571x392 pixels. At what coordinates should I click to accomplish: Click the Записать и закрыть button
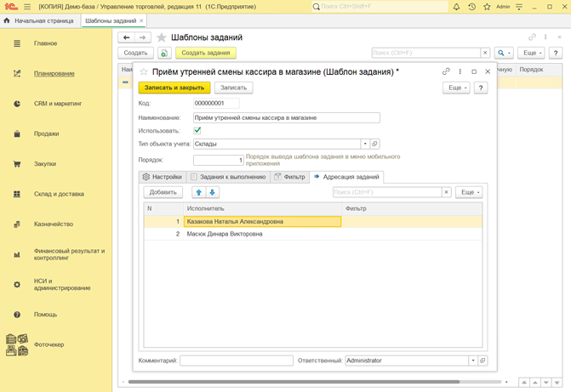(x=174, y=88)
